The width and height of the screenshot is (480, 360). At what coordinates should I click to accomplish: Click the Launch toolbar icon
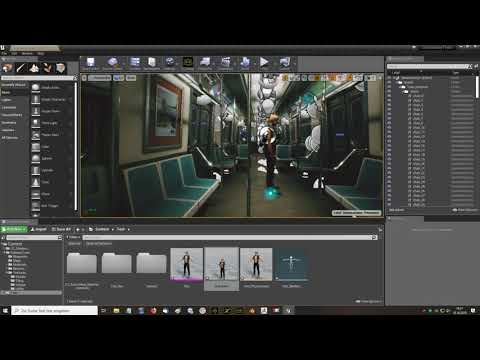284,63
